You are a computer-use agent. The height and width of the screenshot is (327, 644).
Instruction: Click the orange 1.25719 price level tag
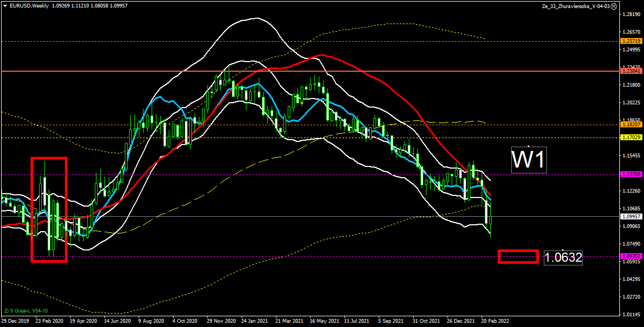pyautogui.click(x=631, y=41)
